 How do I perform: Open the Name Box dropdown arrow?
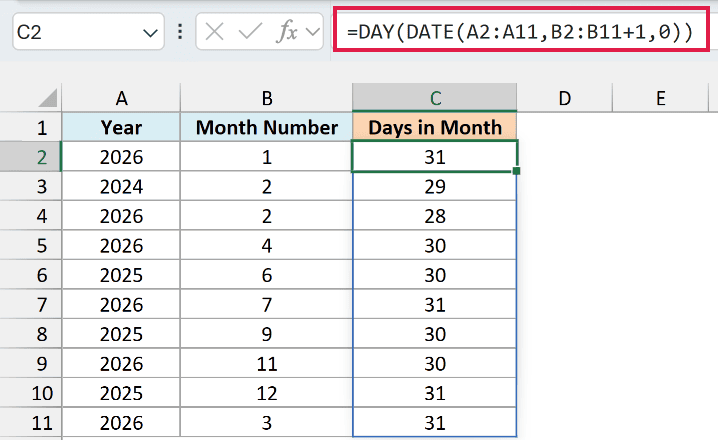tap(150, 33)
